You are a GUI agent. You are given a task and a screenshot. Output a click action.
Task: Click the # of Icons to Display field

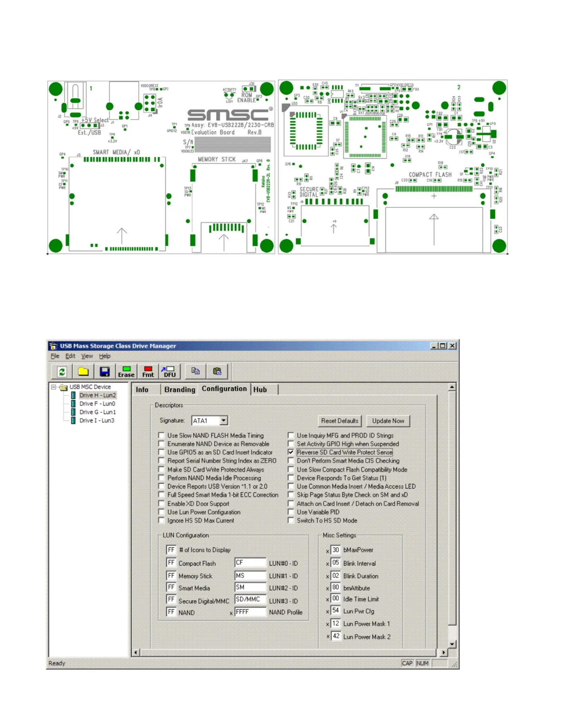171,550
